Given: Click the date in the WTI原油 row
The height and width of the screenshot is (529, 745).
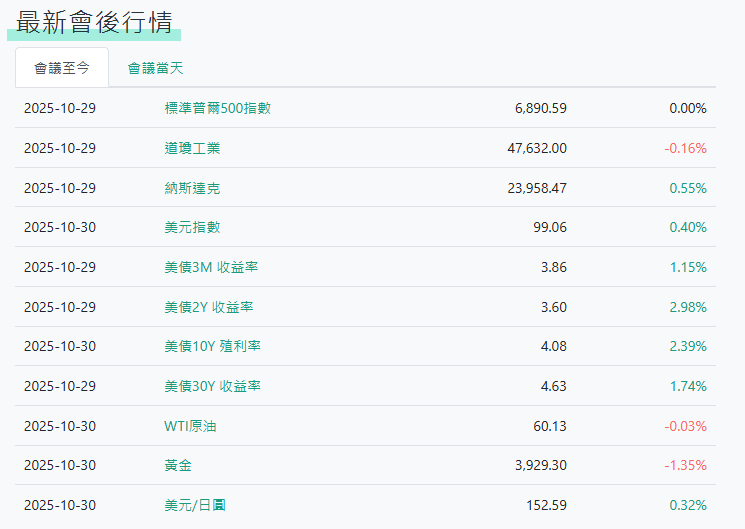Looking at the screenshot, I should pyautogui.click(x=60, y=426).
